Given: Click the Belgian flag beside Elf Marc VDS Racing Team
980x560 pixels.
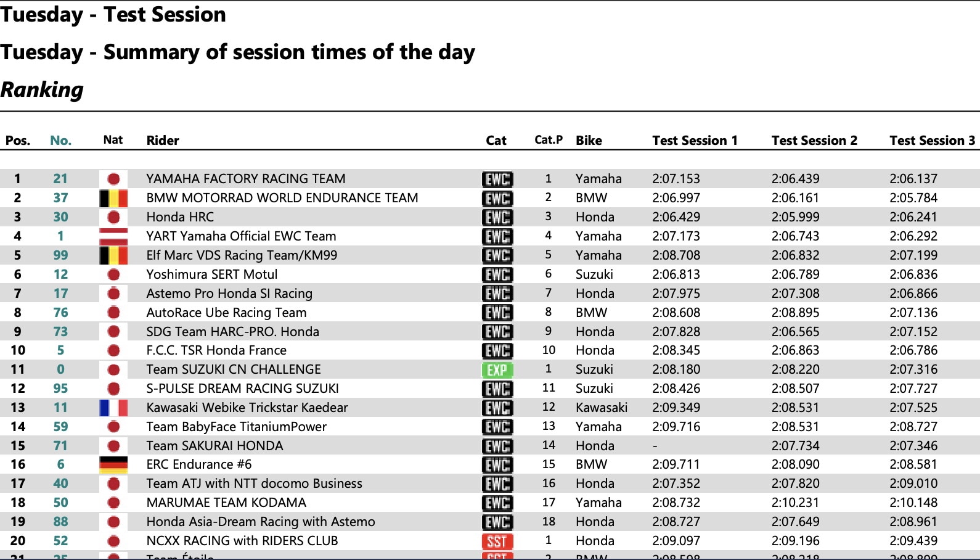Looking at the screenshot, I should point(113,255).
